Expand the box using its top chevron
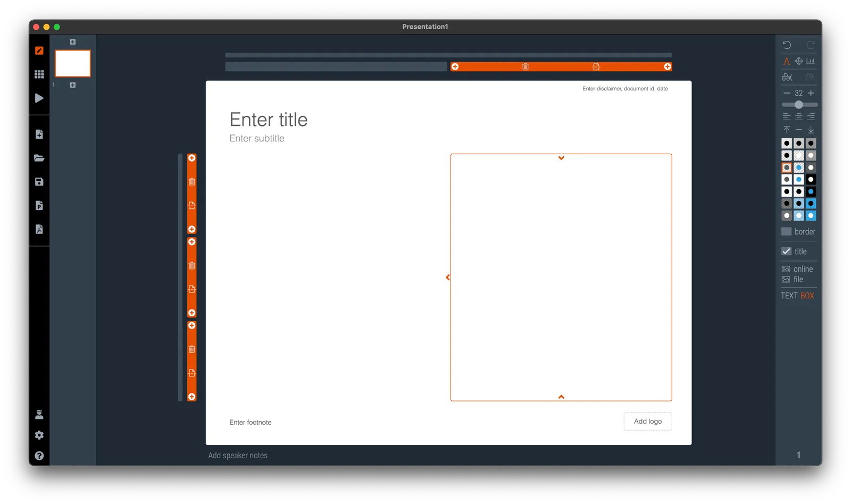The width and height of the screenshot is (851, 504). click(561, 158)
